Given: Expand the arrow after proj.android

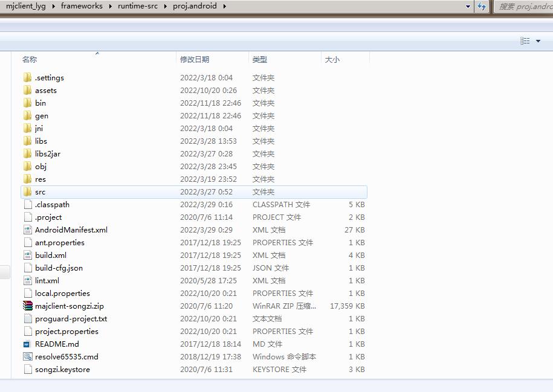Looking at the screenshot, I should [224, 7].
